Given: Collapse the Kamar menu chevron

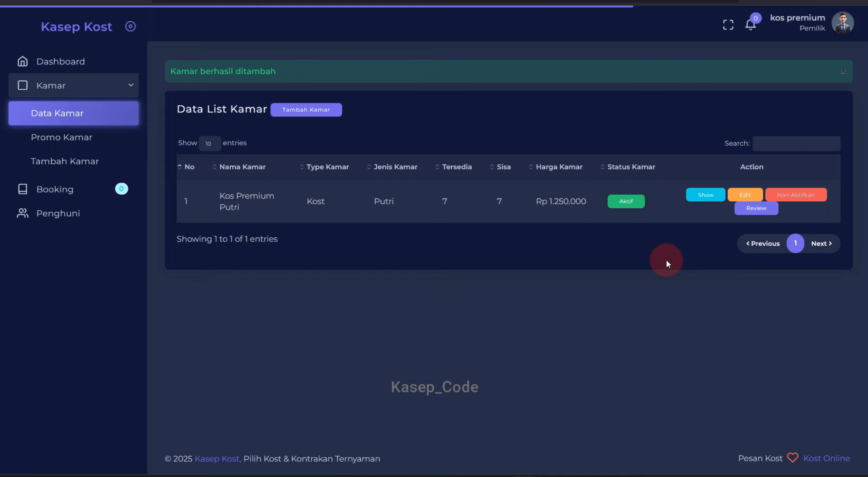Looking at the screenshot, I should point(131,85).
